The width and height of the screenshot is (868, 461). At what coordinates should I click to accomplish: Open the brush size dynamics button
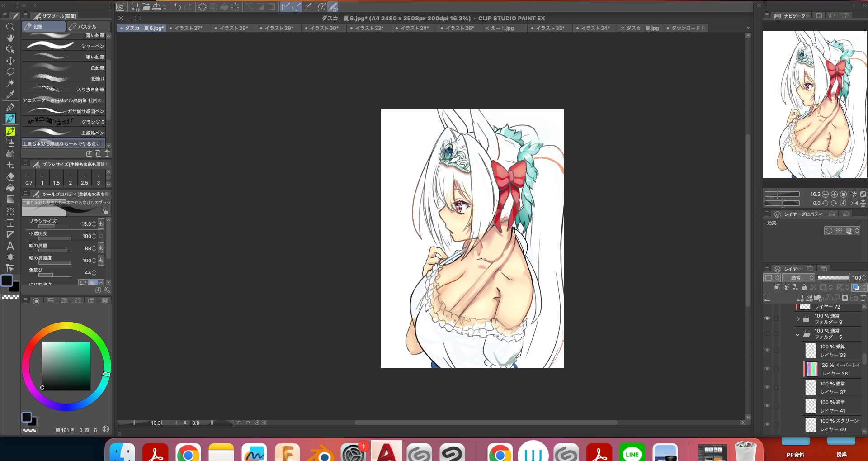pos(101,224)
